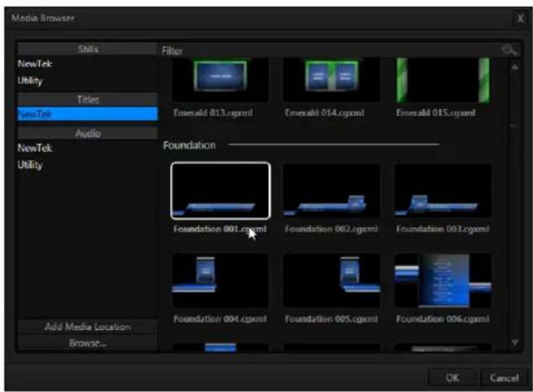533x392 pixels.
Task: Select Foundation 005 thumbnail
Action: point(331,281)
